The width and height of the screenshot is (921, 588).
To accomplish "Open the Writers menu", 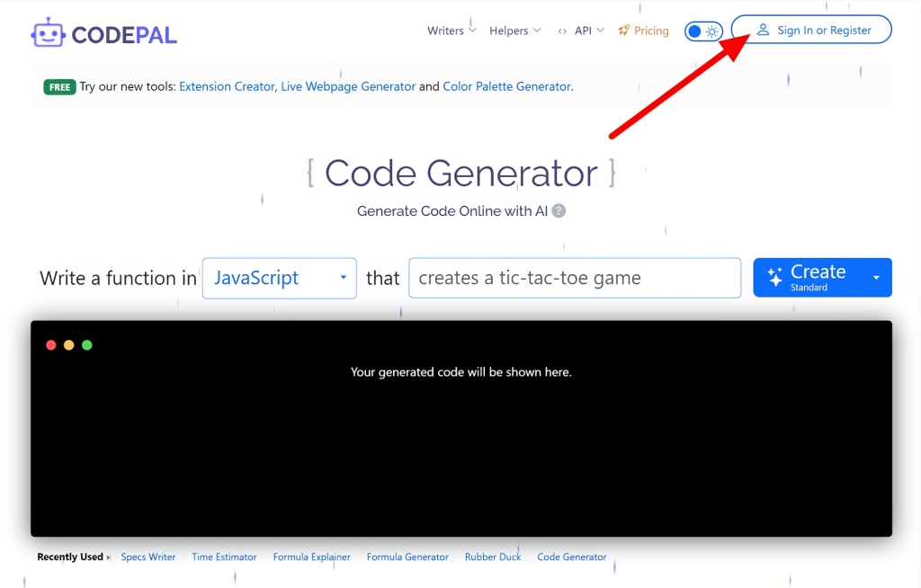I will [452, 31].
